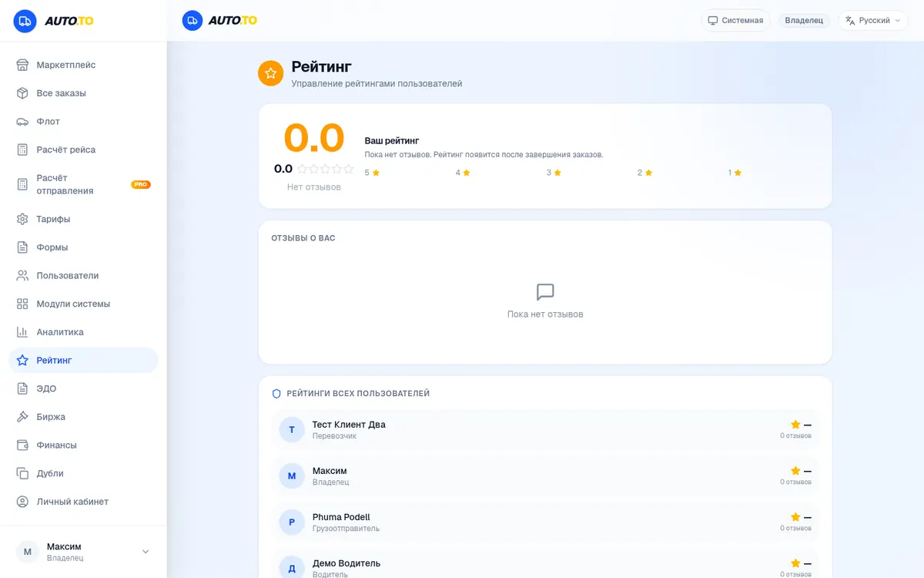This screenshot has width=924, height=578.
Task: Click the truck logo in the top header
Action: (x=192, y=21)
